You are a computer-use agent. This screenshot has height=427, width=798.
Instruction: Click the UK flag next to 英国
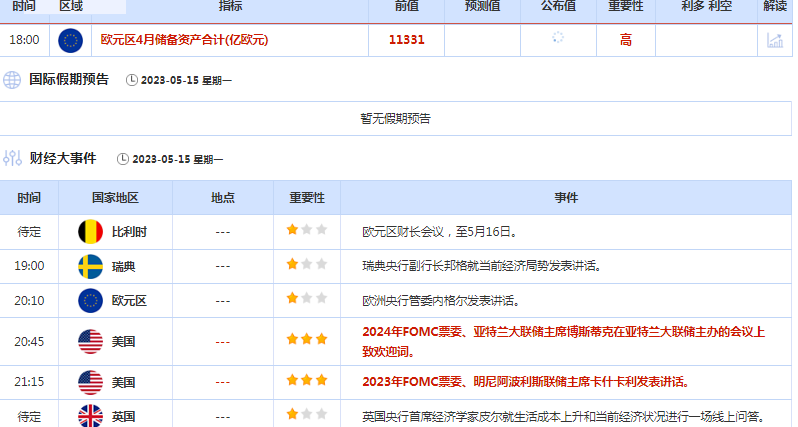[x=90, y=415]
